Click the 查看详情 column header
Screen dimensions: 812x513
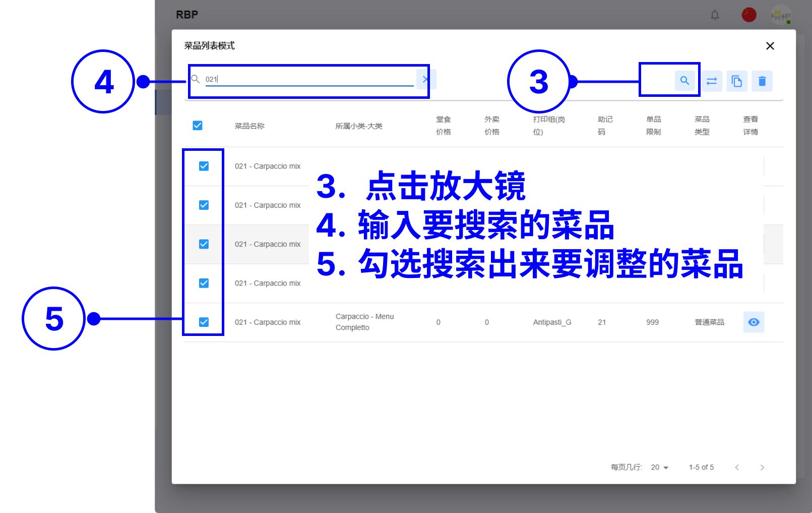pos(751,126)
